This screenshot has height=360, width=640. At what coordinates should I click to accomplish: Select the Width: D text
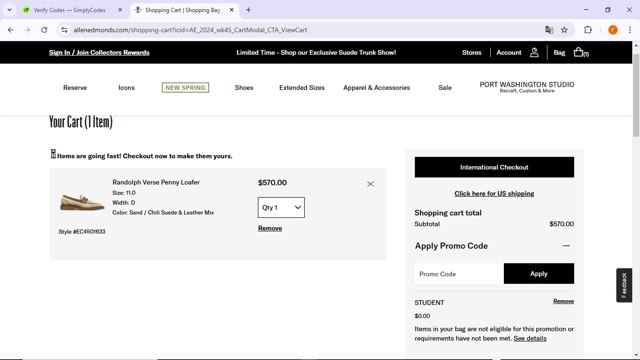pyautogui.click(x=124, y=202)
